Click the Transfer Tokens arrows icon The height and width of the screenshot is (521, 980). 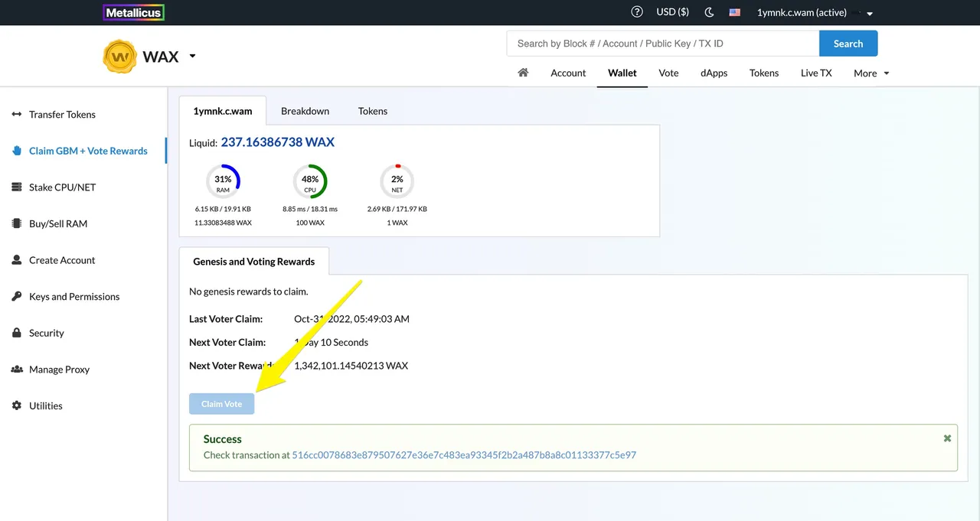(17, 114)
